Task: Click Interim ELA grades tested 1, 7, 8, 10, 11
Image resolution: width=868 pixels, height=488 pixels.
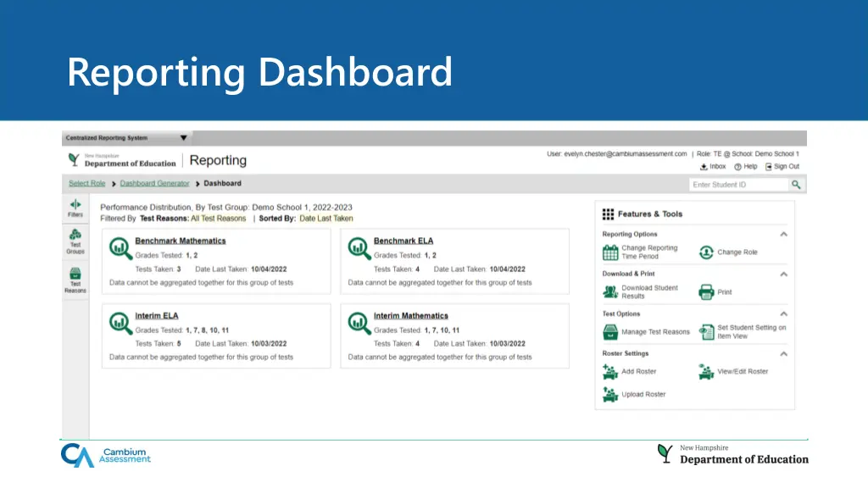Action: tap(207, 330)
